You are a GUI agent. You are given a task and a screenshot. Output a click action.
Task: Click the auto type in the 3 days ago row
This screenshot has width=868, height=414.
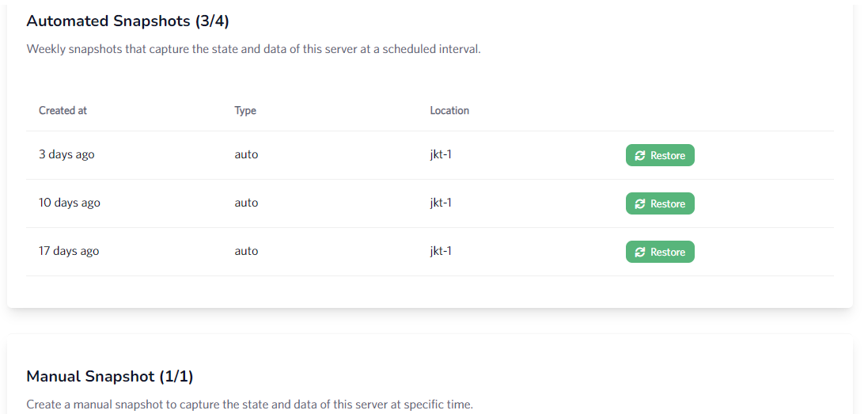coord(246,154)
